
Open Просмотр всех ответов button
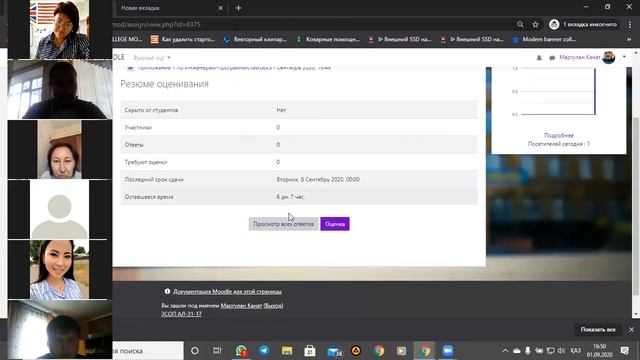[283, 224]
